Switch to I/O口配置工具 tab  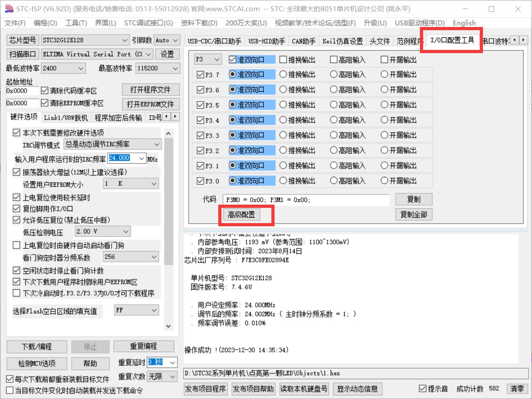tap(452, 40)
